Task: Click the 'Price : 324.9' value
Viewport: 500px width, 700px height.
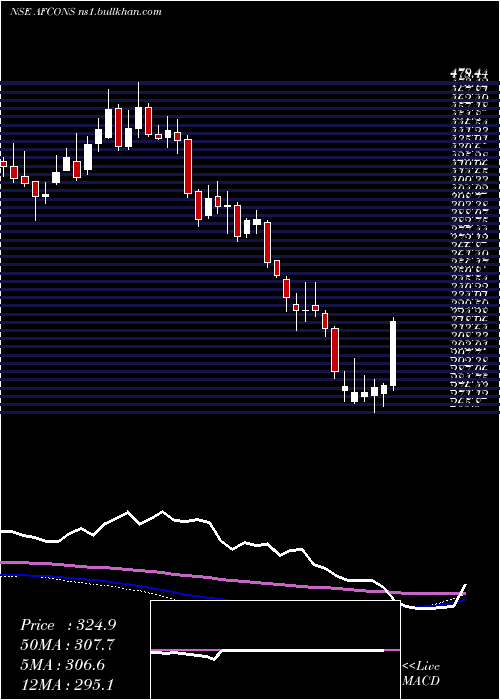Action: [x=67, y=625]
